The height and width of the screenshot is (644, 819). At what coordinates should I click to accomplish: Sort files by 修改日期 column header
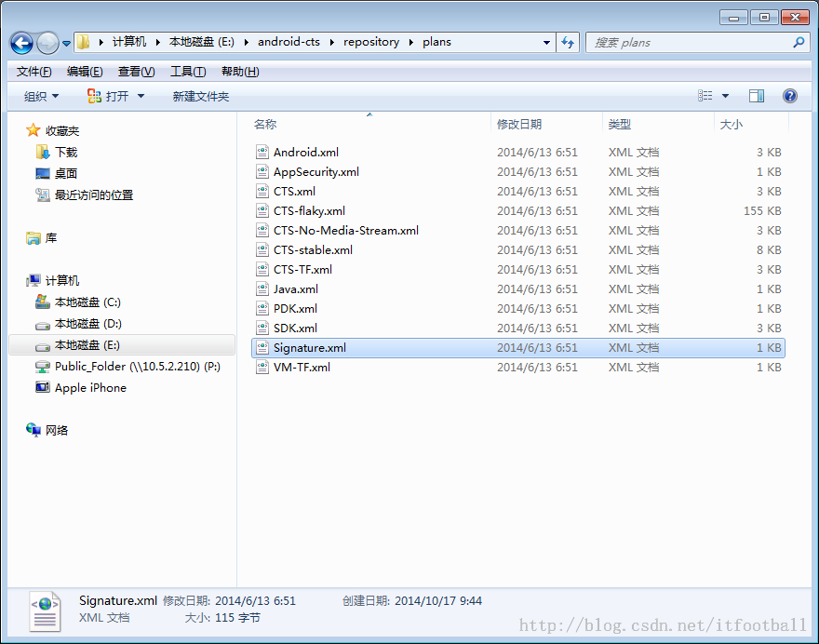519,125
